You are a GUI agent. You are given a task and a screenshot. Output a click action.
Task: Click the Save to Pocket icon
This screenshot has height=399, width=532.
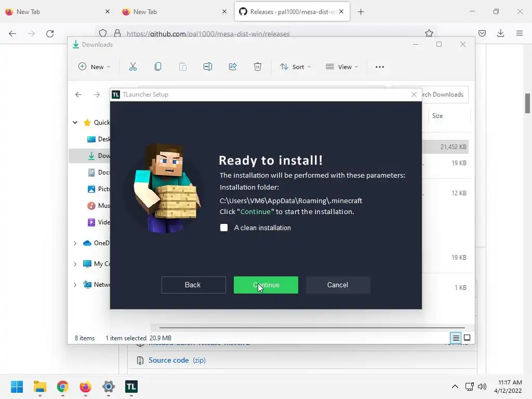pyautogui.click(x=482, y=33)
